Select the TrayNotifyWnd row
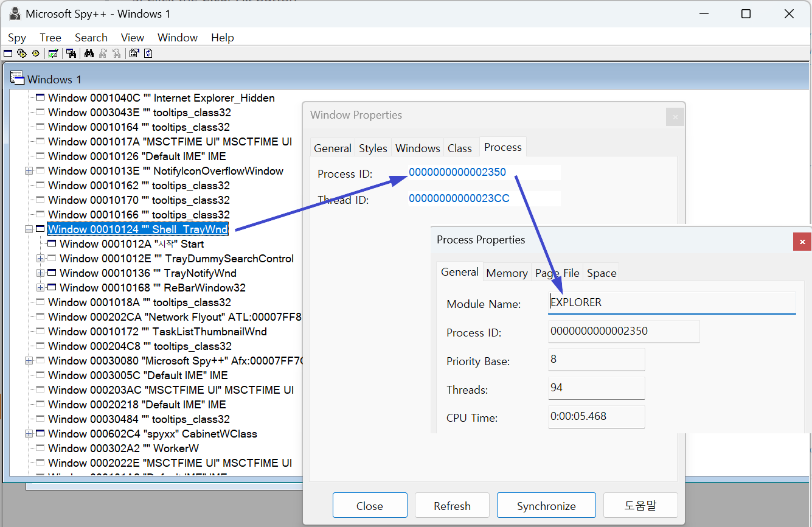The height and width of the screenshot is (527, 812). coord(148,273)
